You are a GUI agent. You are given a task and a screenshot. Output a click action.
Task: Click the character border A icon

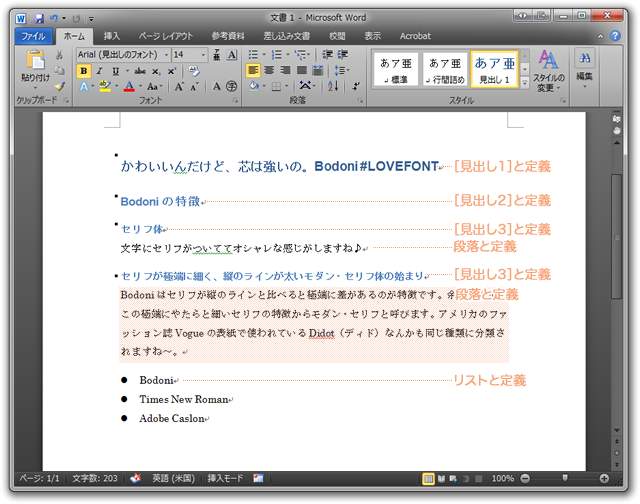coord(232,55)
